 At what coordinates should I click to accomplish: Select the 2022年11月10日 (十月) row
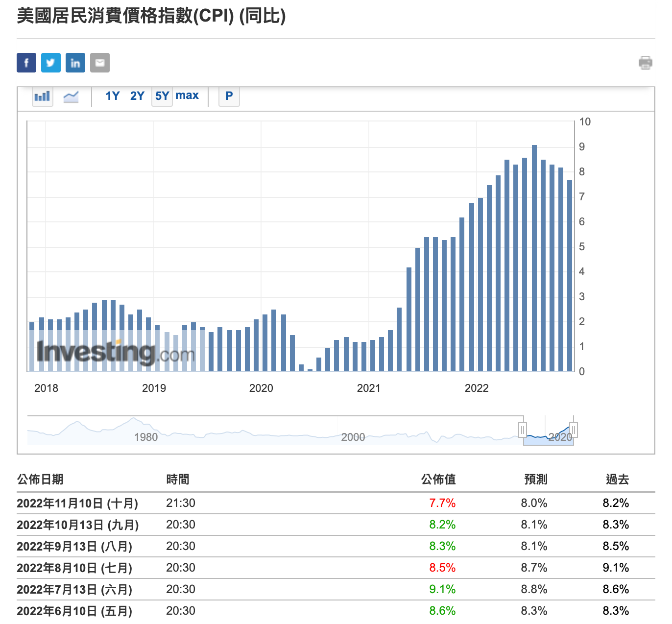336,503
